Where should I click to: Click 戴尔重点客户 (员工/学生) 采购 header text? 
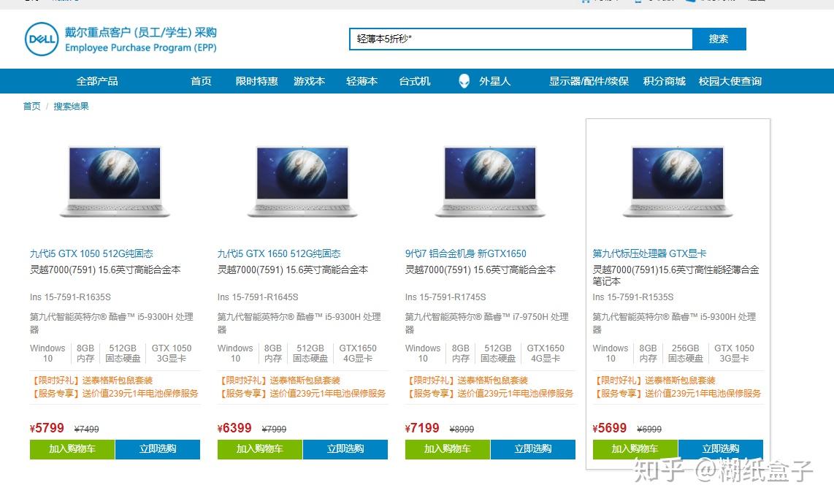[x=141, y=32]
